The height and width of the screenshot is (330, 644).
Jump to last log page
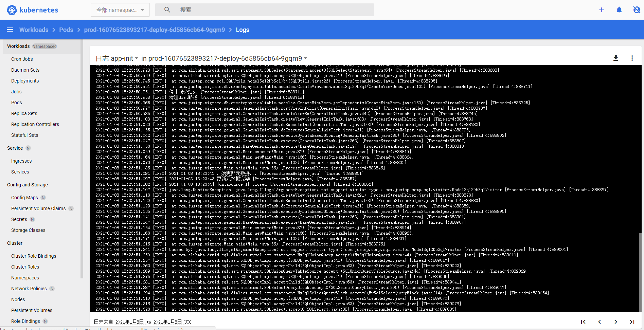632,322
